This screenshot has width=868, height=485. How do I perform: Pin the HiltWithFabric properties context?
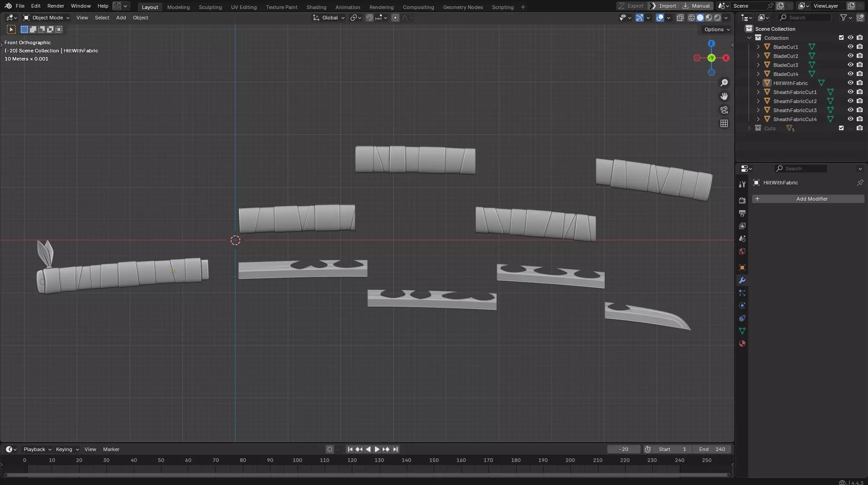tap(860, 183)
